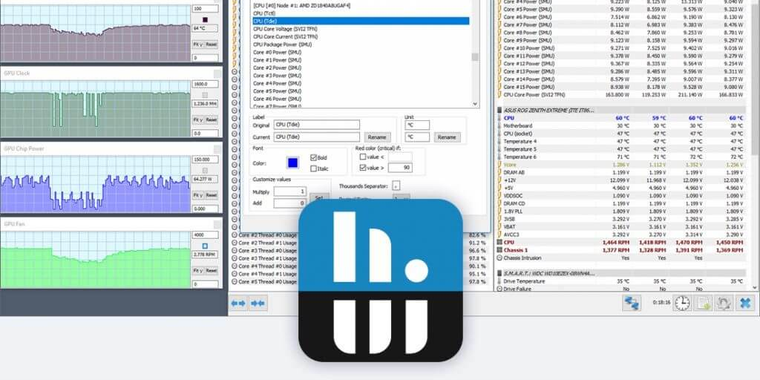Screen dimensions: 760x380
Task: Click the collapse columns arrows icon
Action: click(x=257, y=303)
